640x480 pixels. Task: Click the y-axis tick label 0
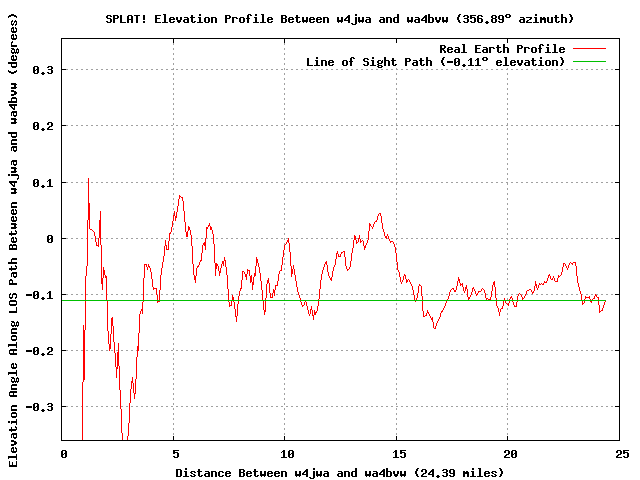point(50,239)
